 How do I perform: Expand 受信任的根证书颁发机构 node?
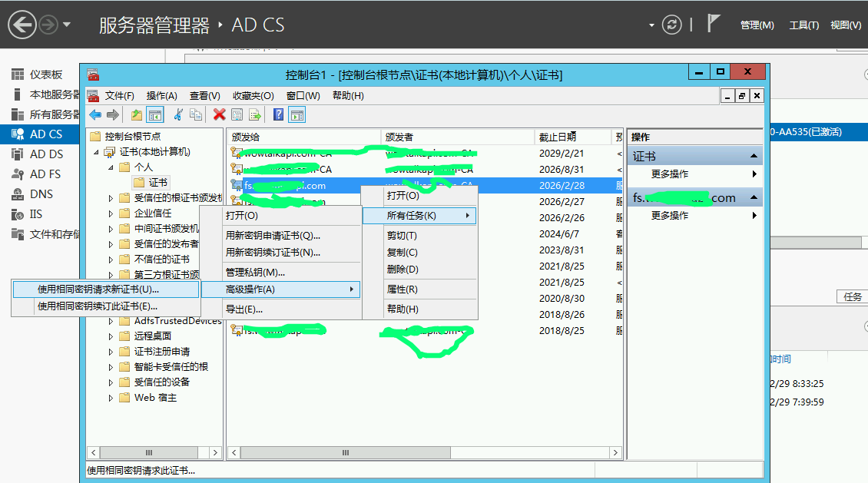pos(110,198)
